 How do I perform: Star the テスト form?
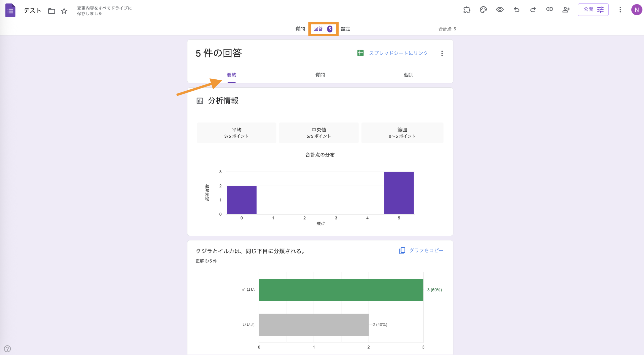(x=64, y=11)
